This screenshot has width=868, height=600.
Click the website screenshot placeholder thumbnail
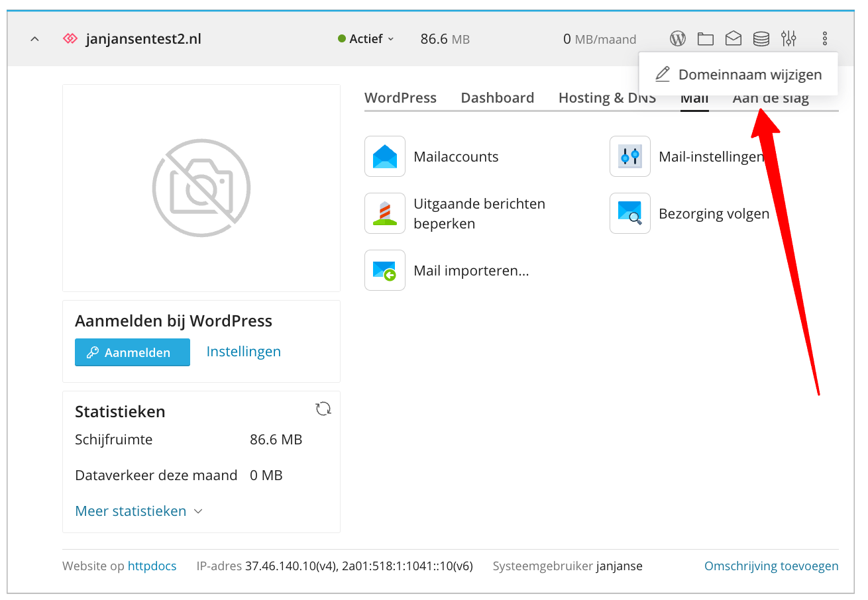(x=201, y=188)
